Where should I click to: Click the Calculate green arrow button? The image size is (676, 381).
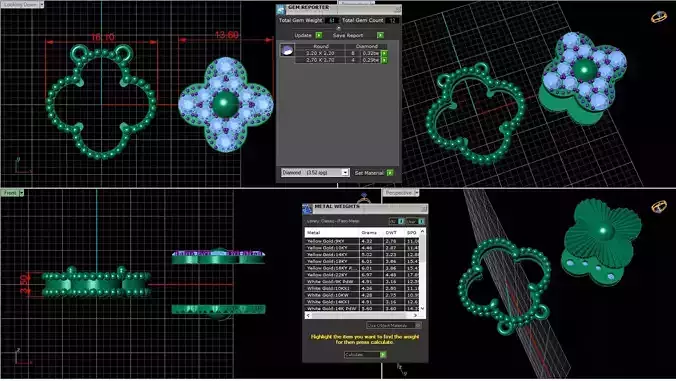[382, 355]
